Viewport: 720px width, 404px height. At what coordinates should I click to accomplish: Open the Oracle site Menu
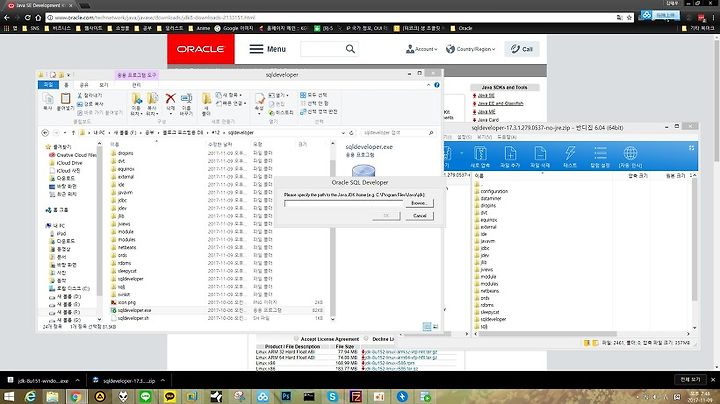pyautogui.click(x=268, y=49)
